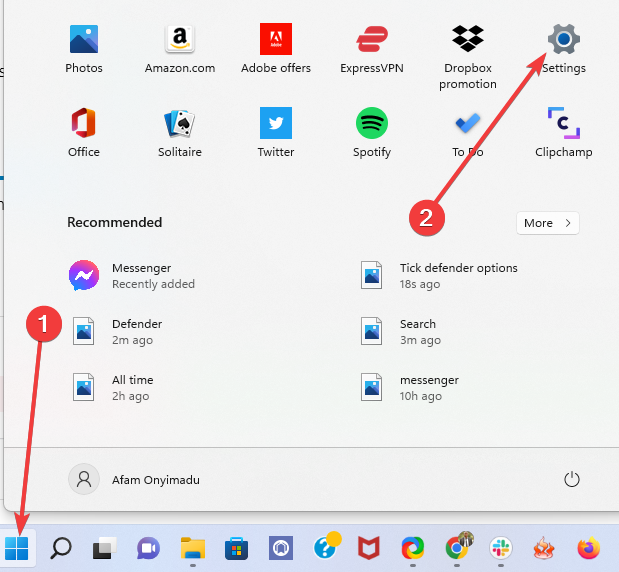619x572 pixels.
Task: Open the multicolor swirl browser taskbar icon
Action: coord(413,548)
